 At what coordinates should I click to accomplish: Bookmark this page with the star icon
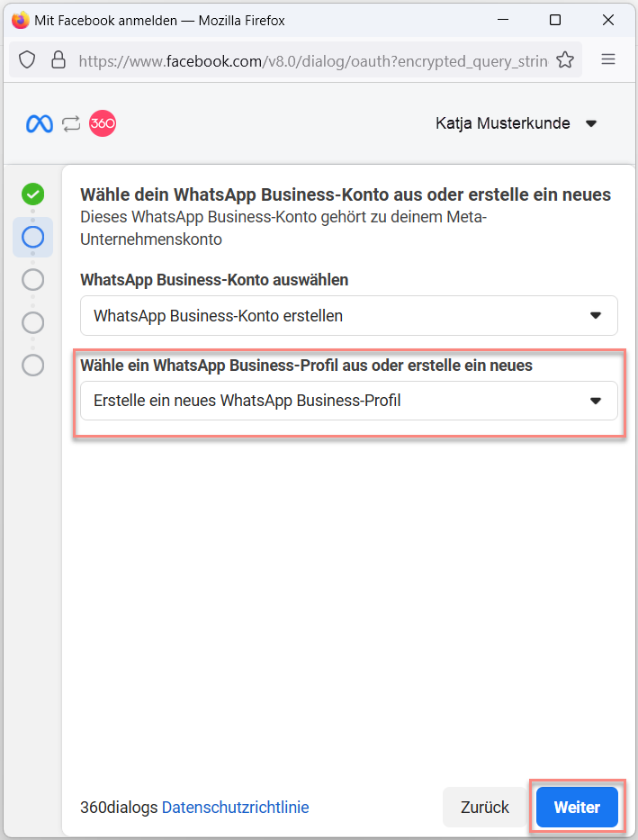tap(565, 60)
